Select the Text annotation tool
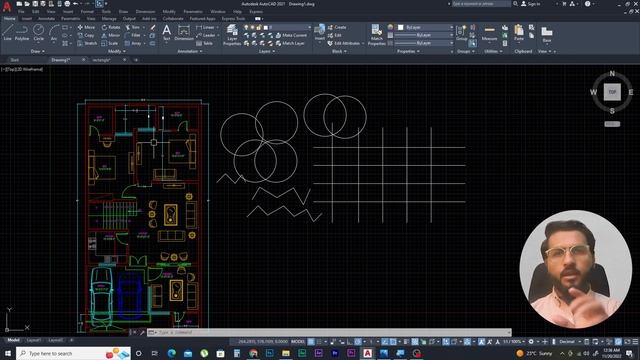 click(x=167, y=32)
